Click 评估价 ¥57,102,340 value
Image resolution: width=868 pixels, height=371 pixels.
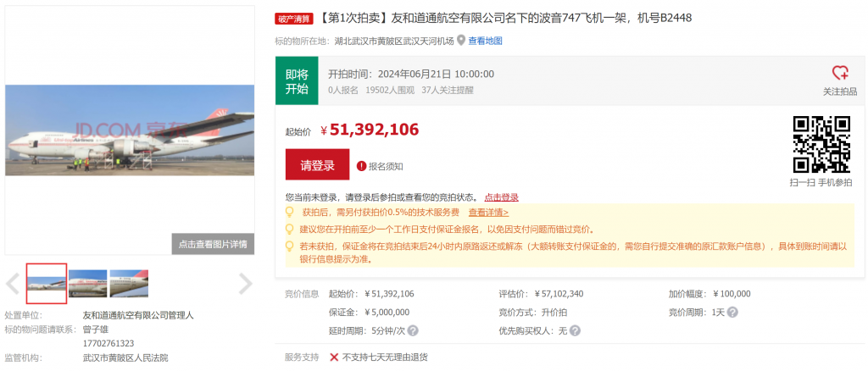559,294
